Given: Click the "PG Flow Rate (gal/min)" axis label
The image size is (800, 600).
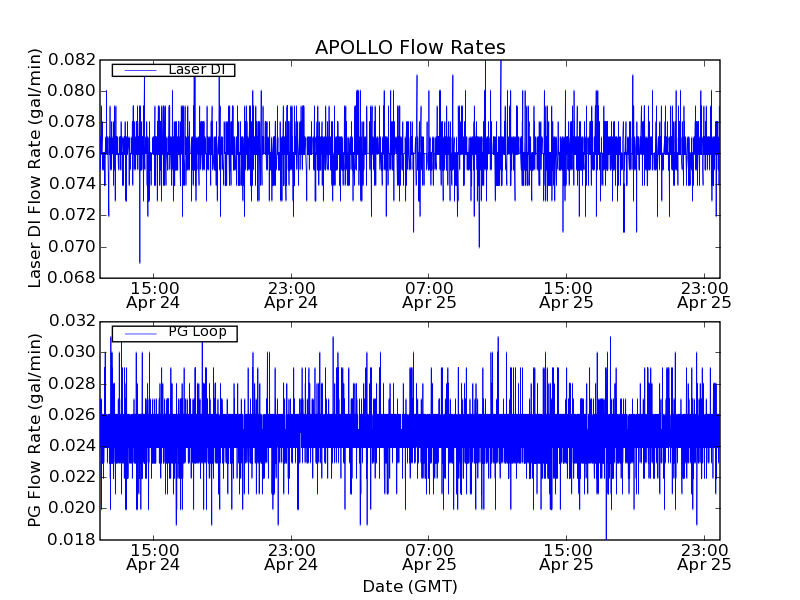Looking at the screenshot, I should pos(34,431).
